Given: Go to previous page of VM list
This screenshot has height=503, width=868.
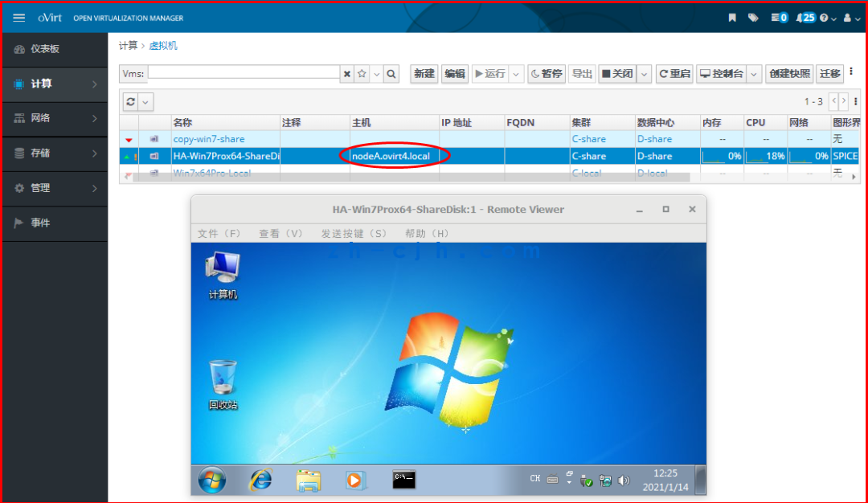Looking at the screenshot, I should click(x=834, y=101).
